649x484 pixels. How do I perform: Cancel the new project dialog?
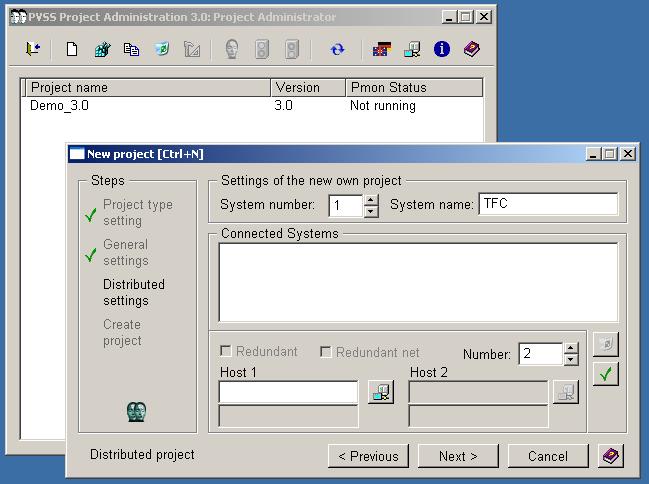548,456
